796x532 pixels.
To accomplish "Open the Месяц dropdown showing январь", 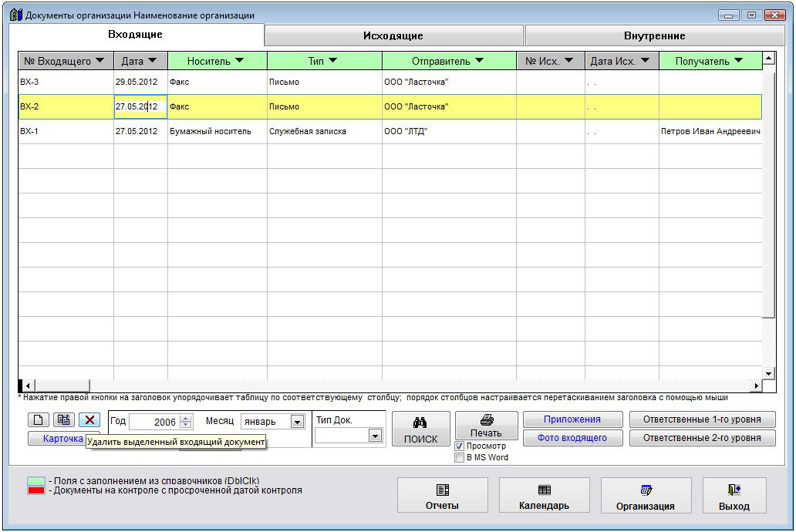I will (297, 421).
